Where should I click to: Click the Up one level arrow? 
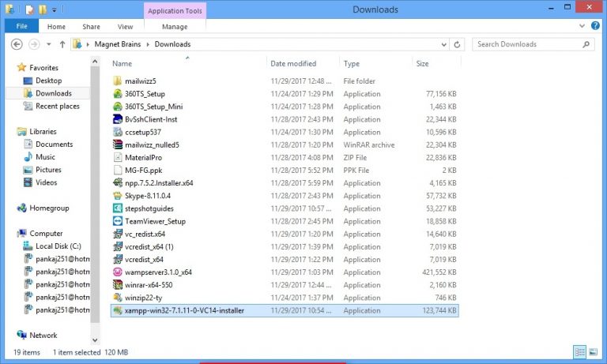[62, 44]
